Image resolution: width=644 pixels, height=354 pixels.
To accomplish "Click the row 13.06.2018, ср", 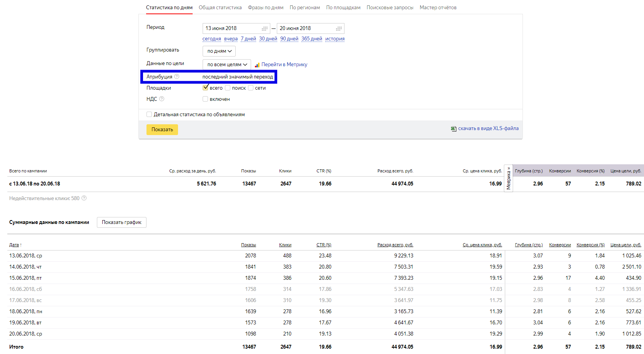I will (x=325, y=255).
